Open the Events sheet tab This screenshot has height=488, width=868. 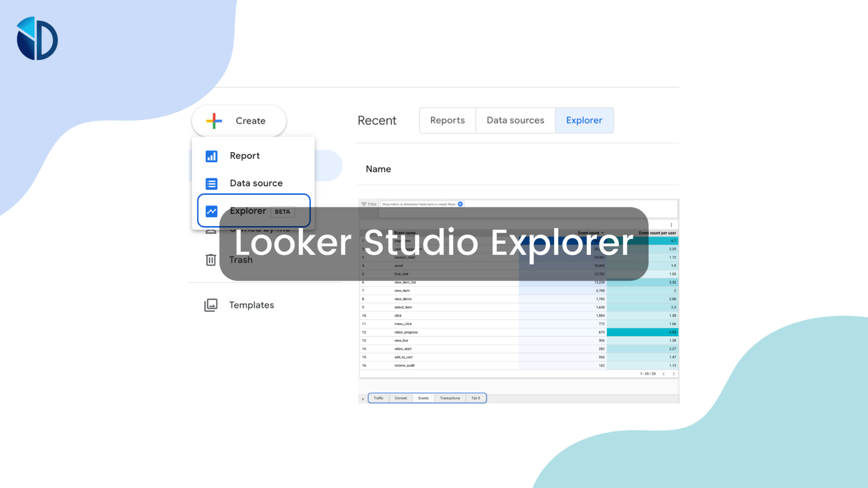[422, 398]
